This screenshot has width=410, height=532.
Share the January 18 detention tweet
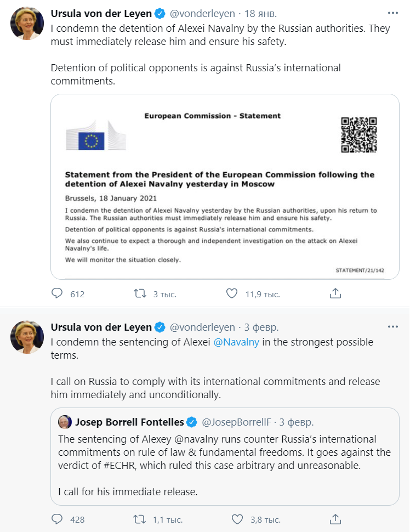click(x=335, y=294)
